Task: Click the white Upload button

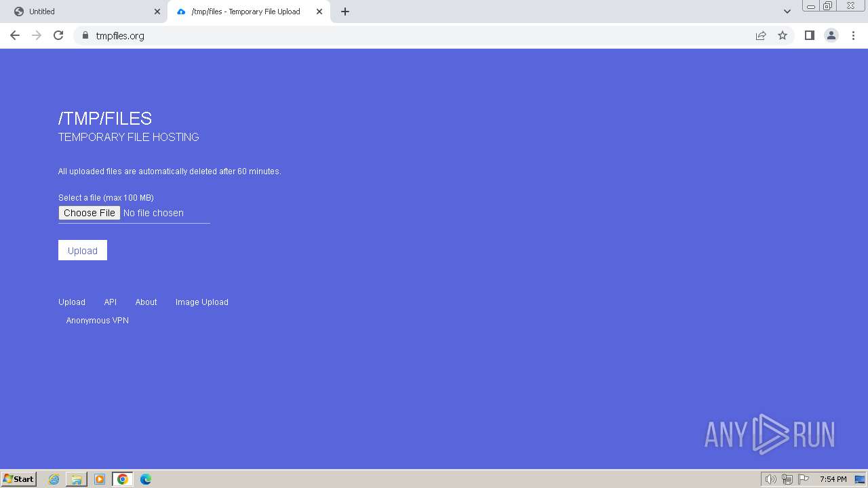Action: point(83,250)
